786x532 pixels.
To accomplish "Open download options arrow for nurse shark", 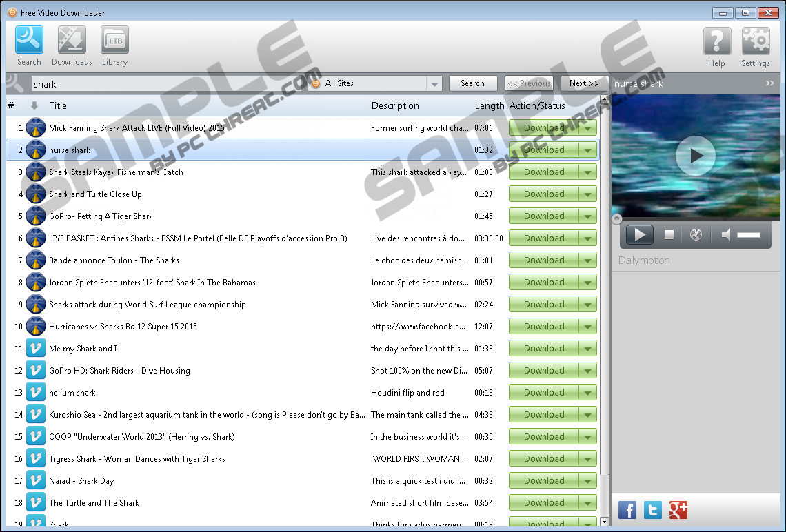I will (x=588, y=150).
